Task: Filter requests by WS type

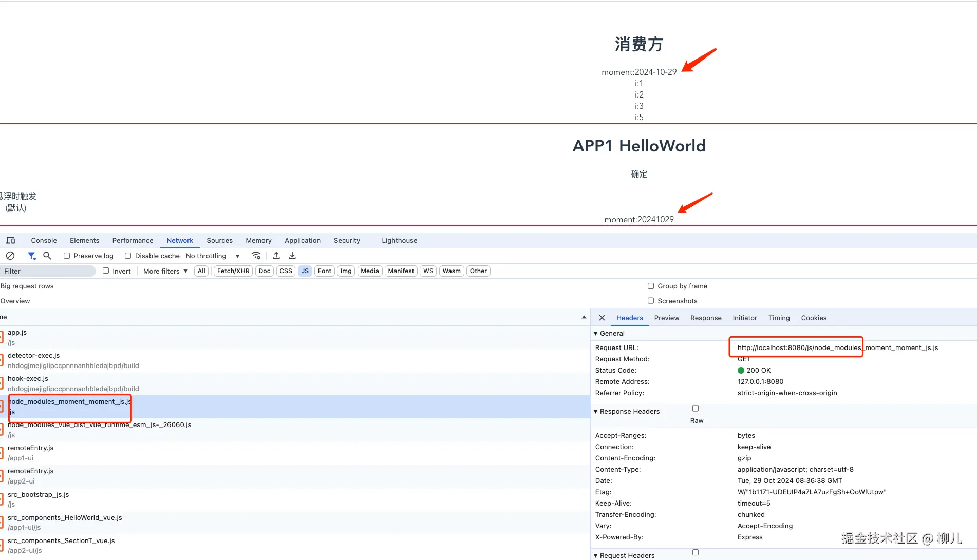Action: pyautogui.click(x=428, y=271)
